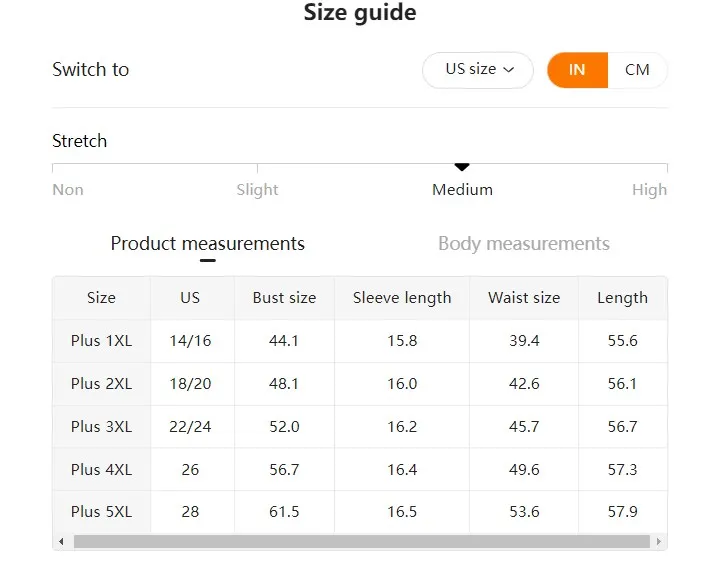Click the scrollbar left arrow
The height and width of the screenshot is (570, 722).
pyautogui.click(x=61, y=541)
